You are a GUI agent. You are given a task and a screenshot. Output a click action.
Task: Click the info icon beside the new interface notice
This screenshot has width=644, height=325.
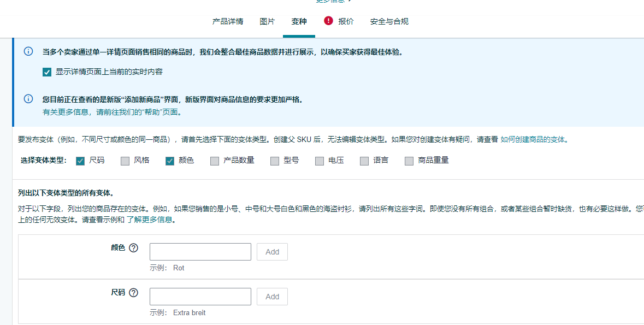[x=28, y=99]
